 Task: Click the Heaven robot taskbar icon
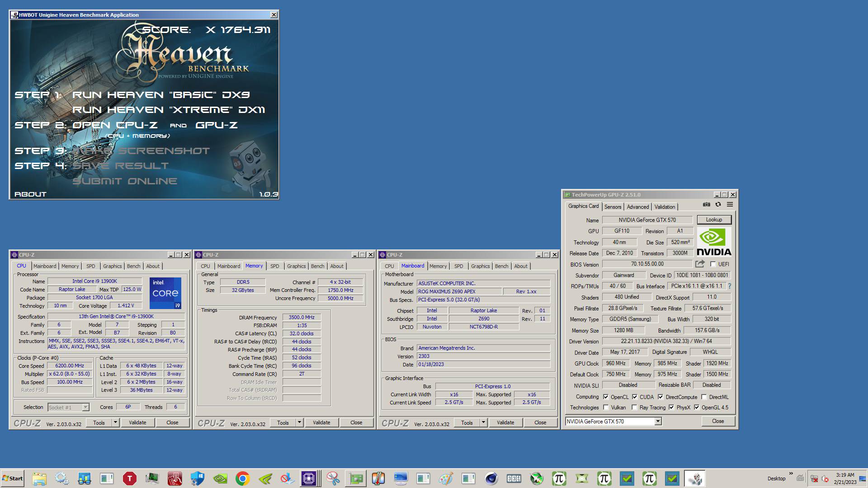[695, 479]
